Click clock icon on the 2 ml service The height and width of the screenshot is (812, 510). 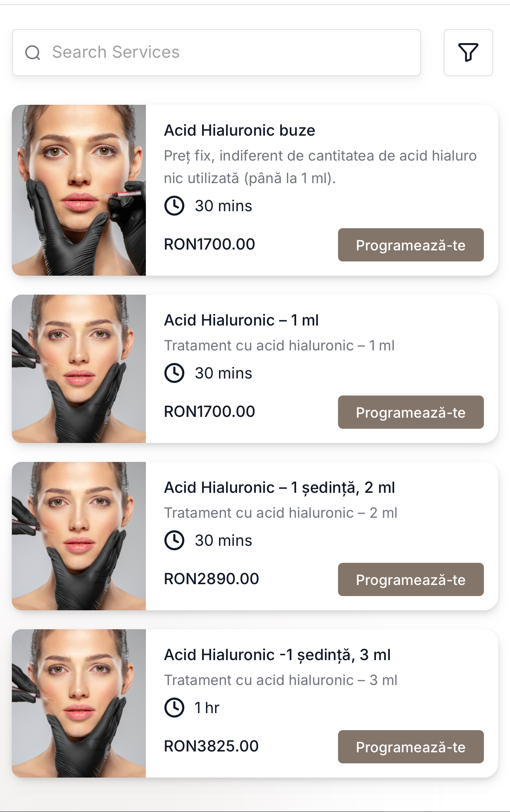click(x=174, y=540)
